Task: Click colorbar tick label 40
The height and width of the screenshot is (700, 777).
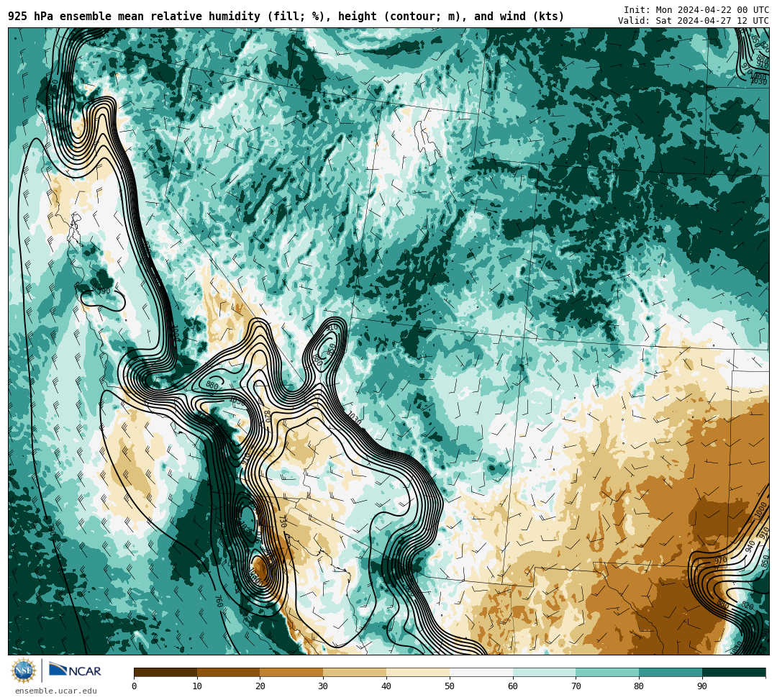Action: coord(386,686)
